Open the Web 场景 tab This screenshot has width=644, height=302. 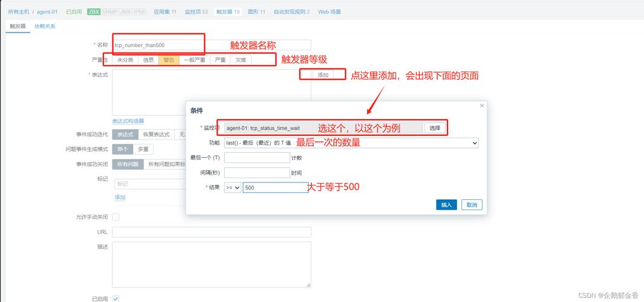click(330, 12)
